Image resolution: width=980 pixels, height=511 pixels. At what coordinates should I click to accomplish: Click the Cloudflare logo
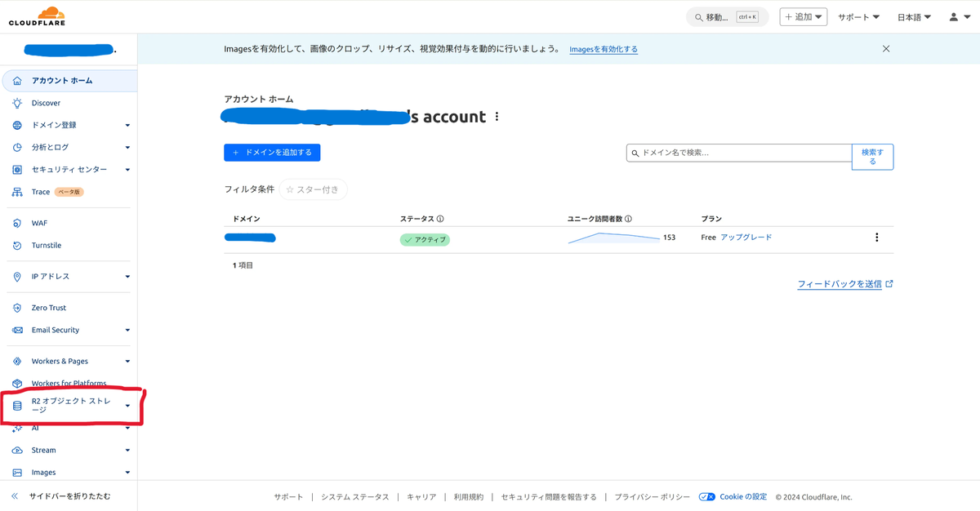(38, 16)
